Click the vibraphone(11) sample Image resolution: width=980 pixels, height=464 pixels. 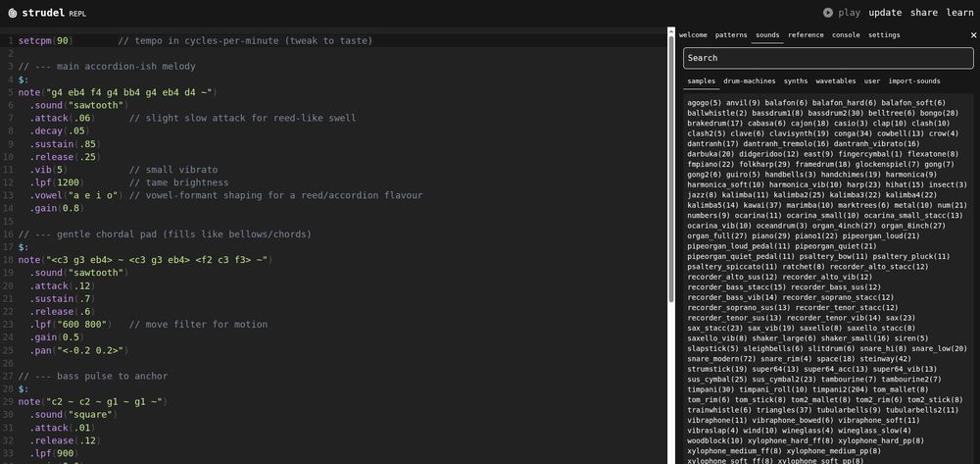pos(717,420)
